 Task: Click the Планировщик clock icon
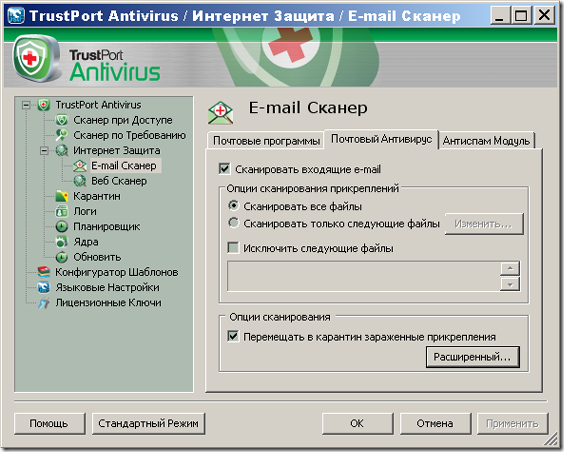click(62, 227)
